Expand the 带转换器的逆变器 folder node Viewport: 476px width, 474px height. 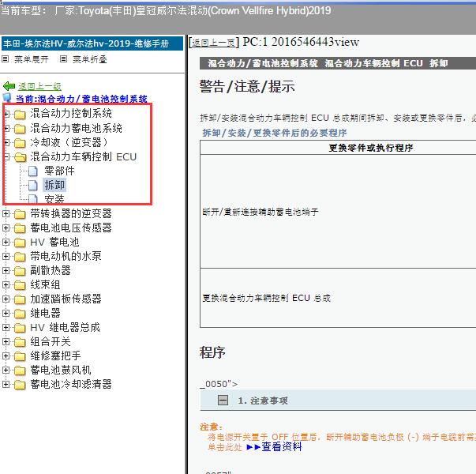tap(7, 213)
